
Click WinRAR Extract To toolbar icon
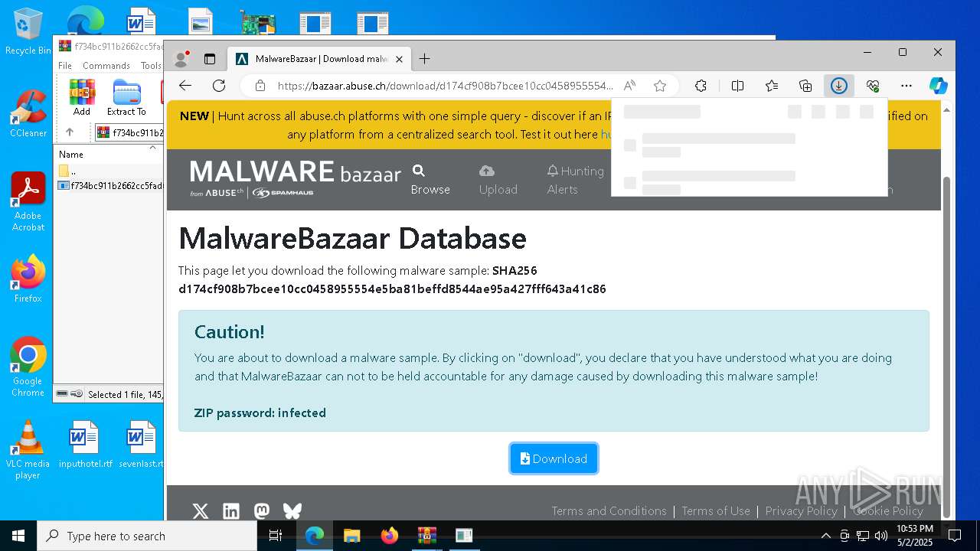pyautogui.click(x=126, y=97)
